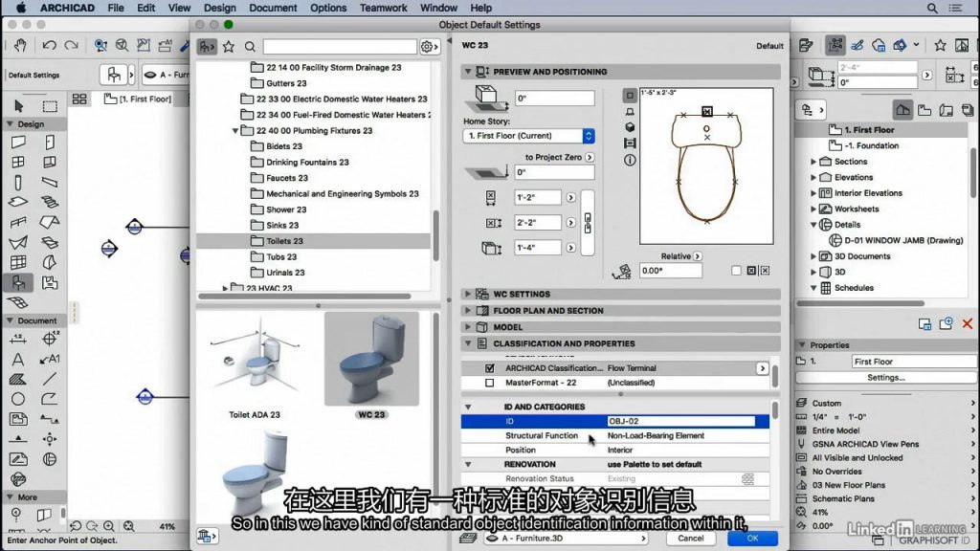
Task: Collapse Preview and Positioning panel
Action: pos(467,72)
